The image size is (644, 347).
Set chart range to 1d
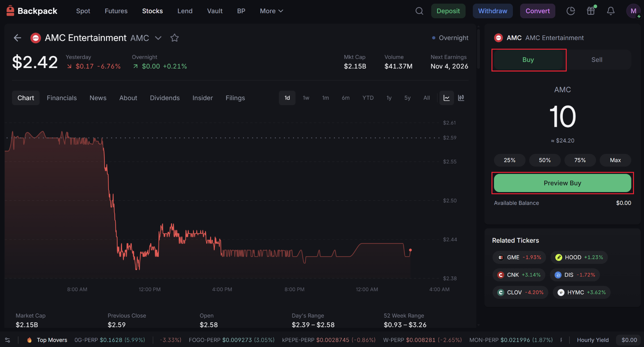click(x=287, y=98)
